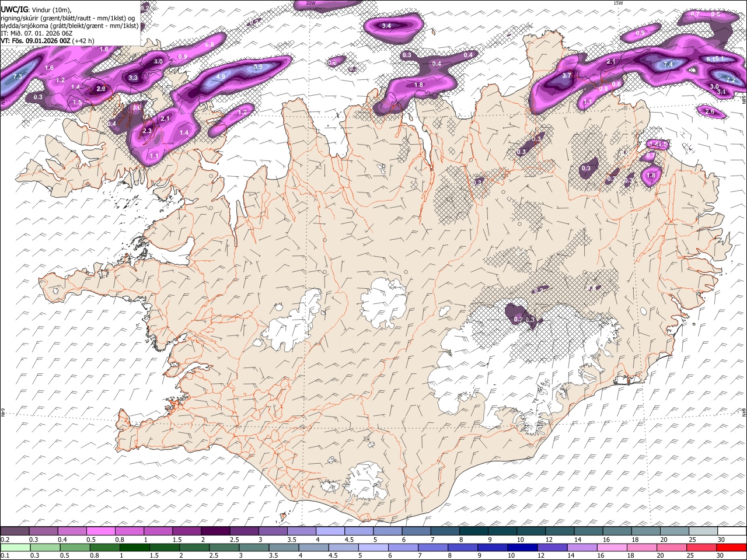Screen dimensions: 747x560
Task: Click the 0.1 label in the lower legend row
Action: (5, 555)
